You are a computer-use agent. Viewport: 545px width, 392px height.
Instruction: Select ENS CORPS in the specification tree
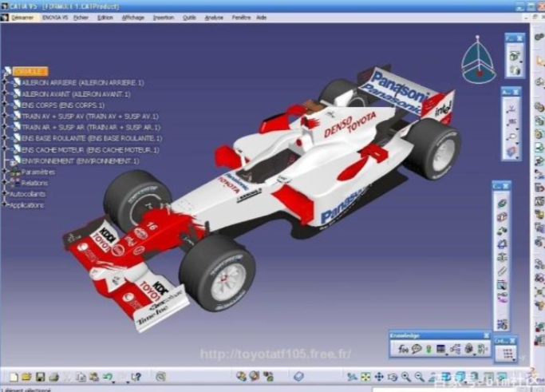63,105
